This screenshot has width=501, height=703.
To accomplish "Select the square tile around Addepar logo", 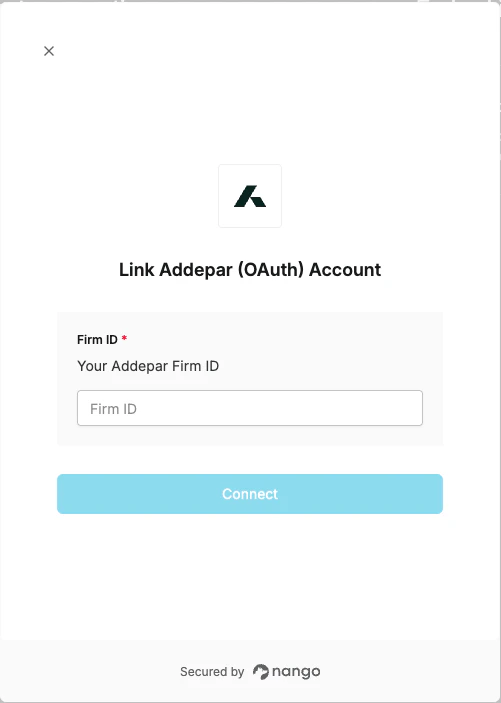I will [250, 196].
